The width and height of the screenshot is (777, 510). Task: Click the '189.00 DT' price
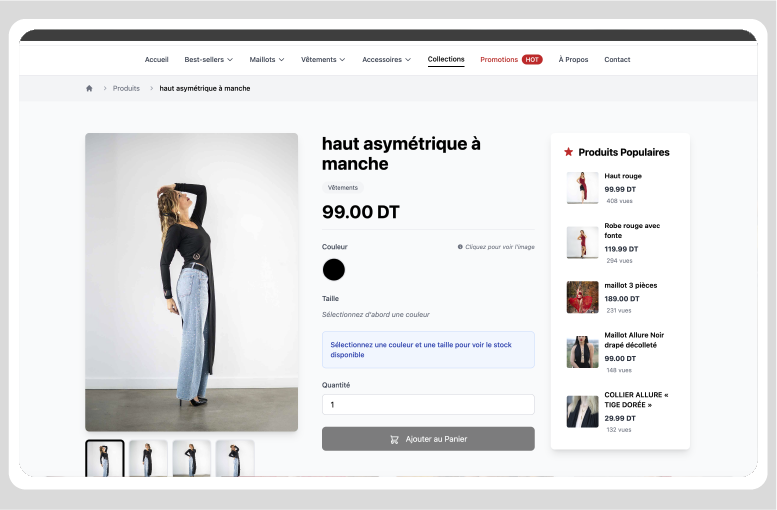622,299
